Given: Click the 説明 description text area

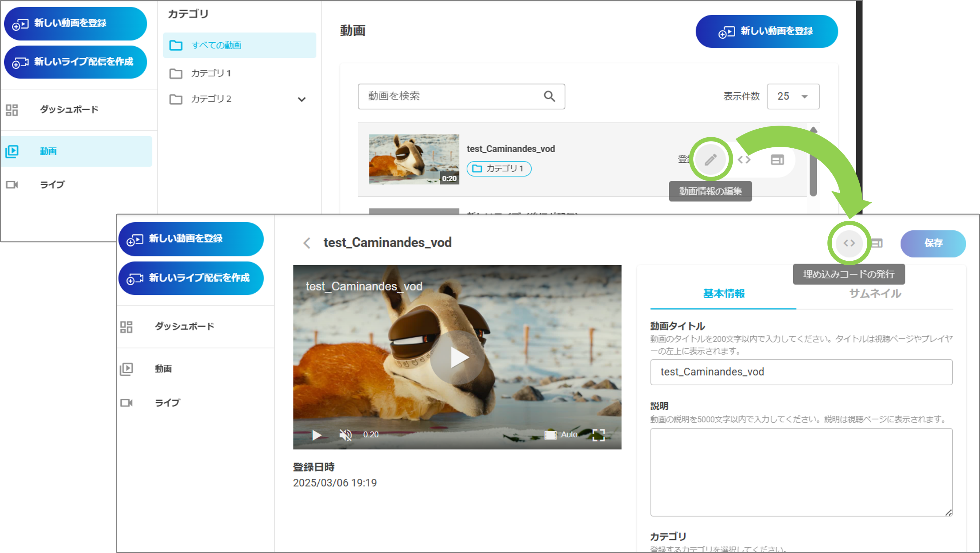Looking at the screenshot, I should click(801, 472).
